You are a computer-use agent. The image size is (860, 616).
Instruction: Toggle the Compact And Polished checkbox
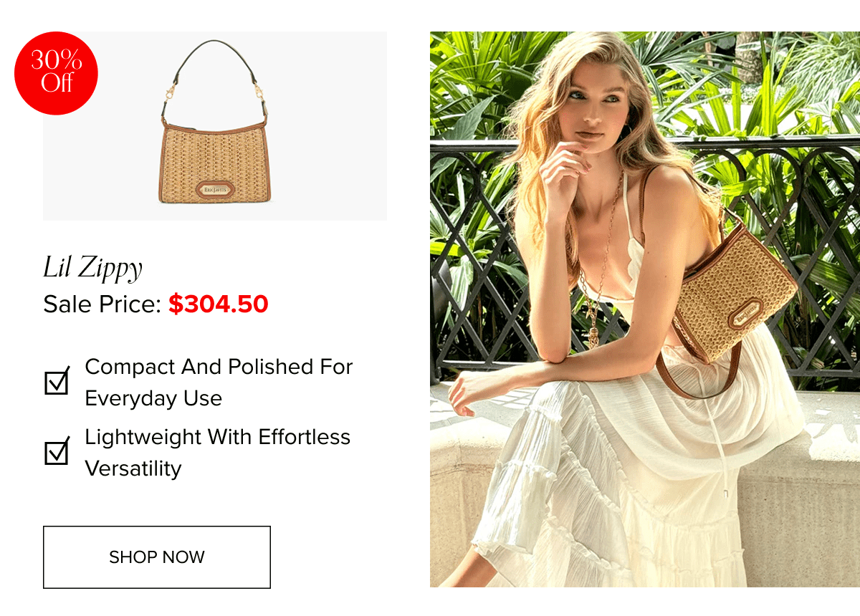pyautogui.click(x=57, y=381)
